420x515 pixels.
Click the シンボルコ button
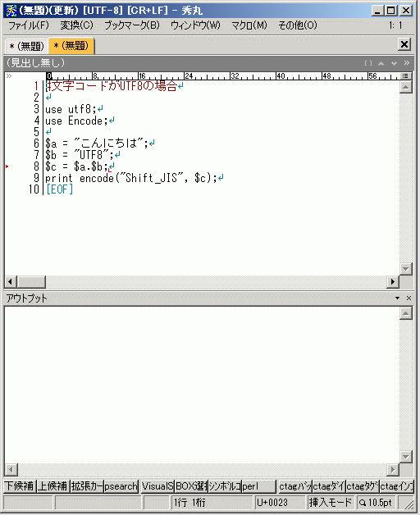(225, 486)
